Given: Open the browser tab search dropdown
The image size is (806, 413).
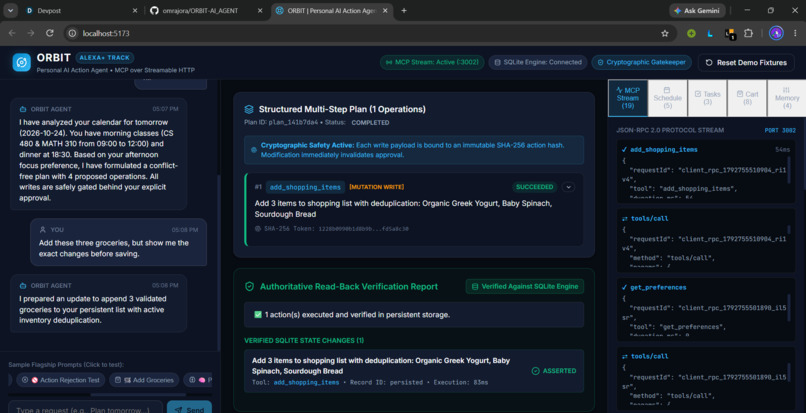Looking at the screenshot, I should point(10,10).
